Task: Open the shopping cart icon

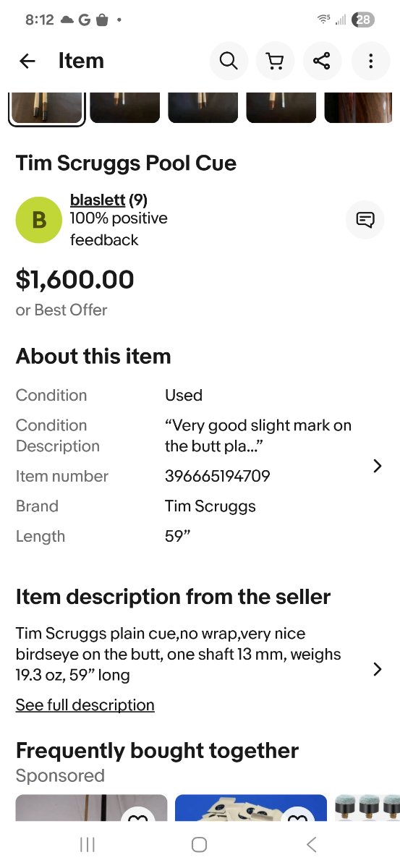Action: tap(276, 61)
